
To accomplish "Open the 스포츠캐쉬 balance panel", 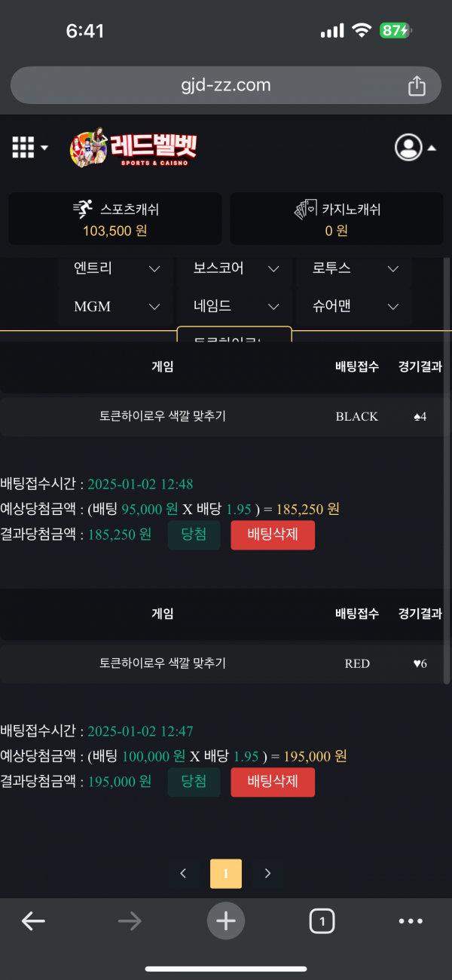I will click(115, 219).
